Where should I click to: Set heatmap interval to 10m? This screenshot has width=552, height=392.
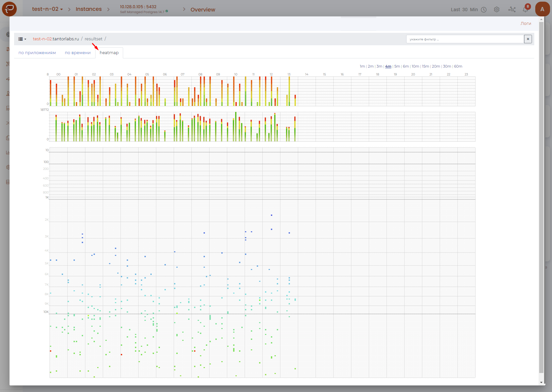tap(415, 66)
